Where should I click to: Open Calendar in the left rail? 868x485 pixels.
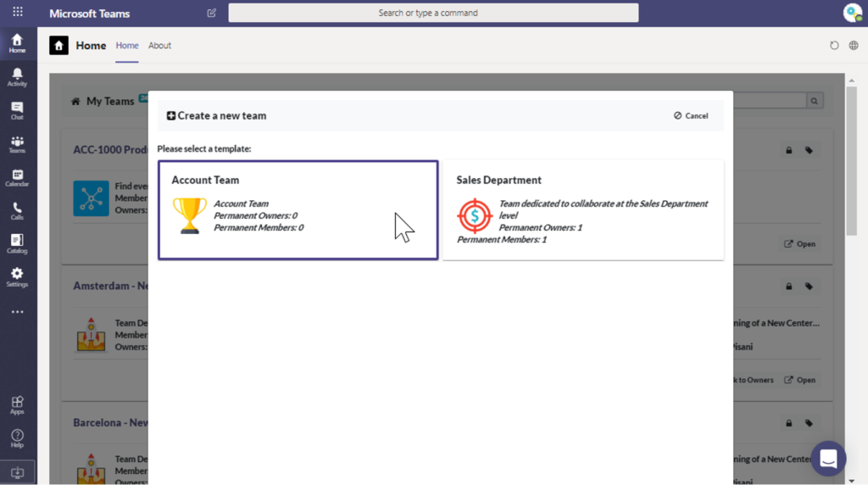(x=17, y=178)
